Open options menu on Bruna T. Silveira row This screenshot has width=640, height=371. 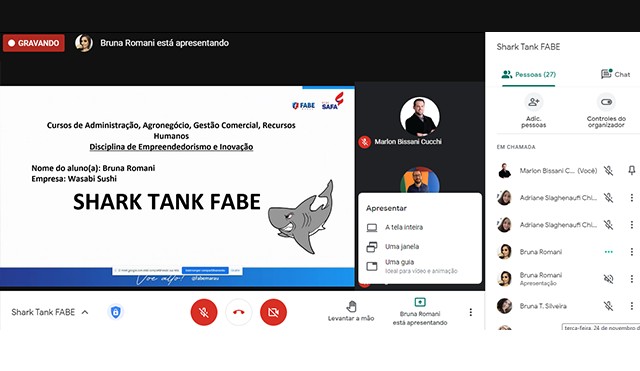(x=631, y=306)
